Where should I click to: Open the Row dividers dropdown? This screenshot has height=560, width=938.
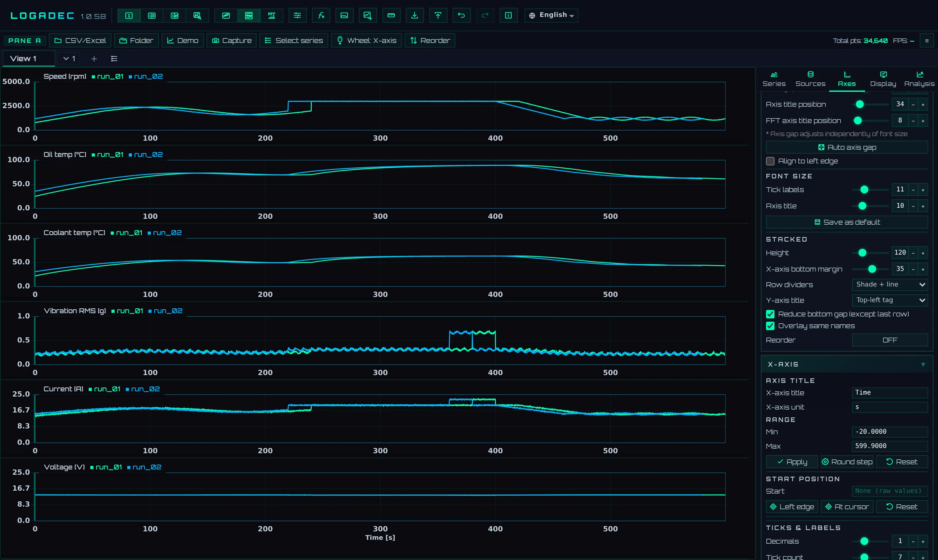point(890,285)
